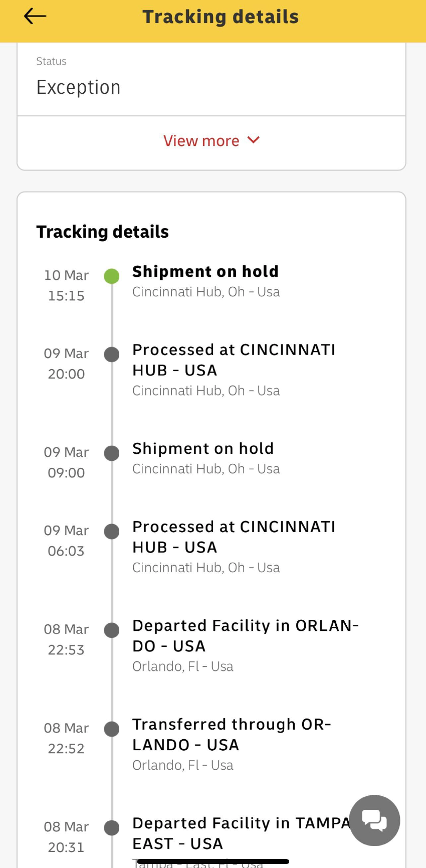Open the bold Shipment on hold event
The image size is (426, 868).
[x=205, y=272]
